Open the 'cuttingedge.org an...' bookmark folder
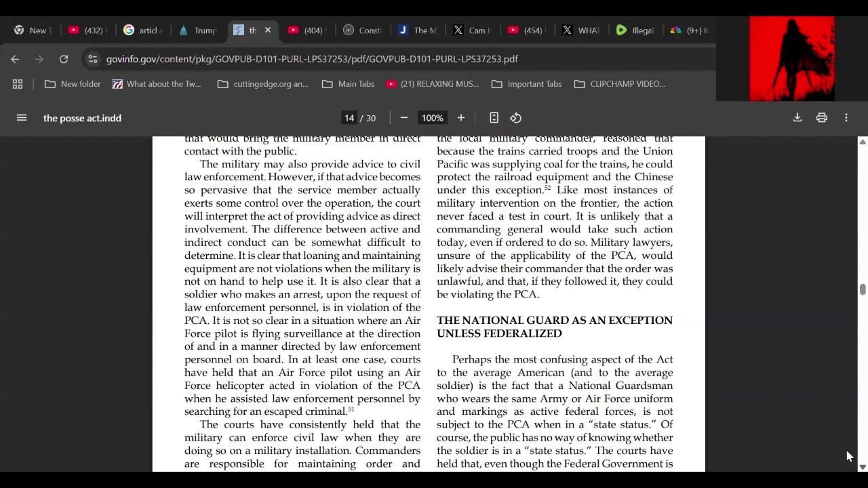This screenshot has height=488, width=868. pos(263,84)
